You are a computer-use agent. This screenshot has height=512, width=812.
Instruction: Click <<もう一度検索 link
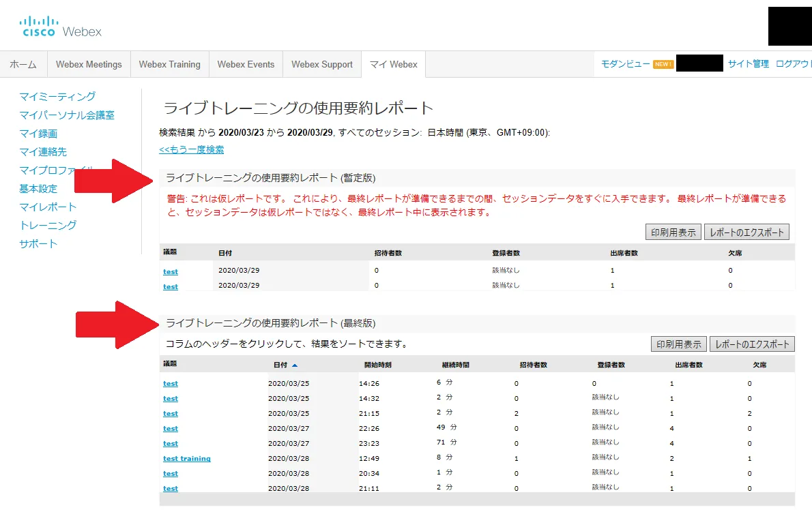191,149
